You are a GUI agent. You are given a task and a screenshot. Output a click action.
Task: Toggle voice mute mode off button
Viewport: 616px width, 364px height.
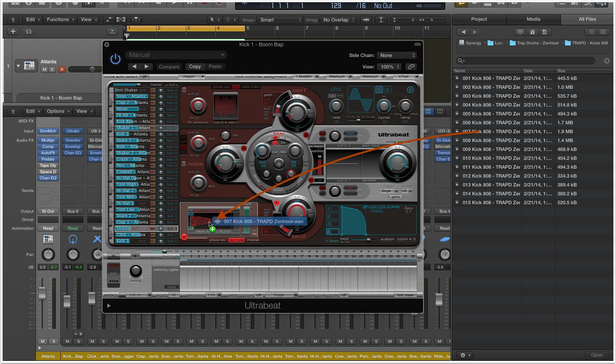(x=344, y=295)
